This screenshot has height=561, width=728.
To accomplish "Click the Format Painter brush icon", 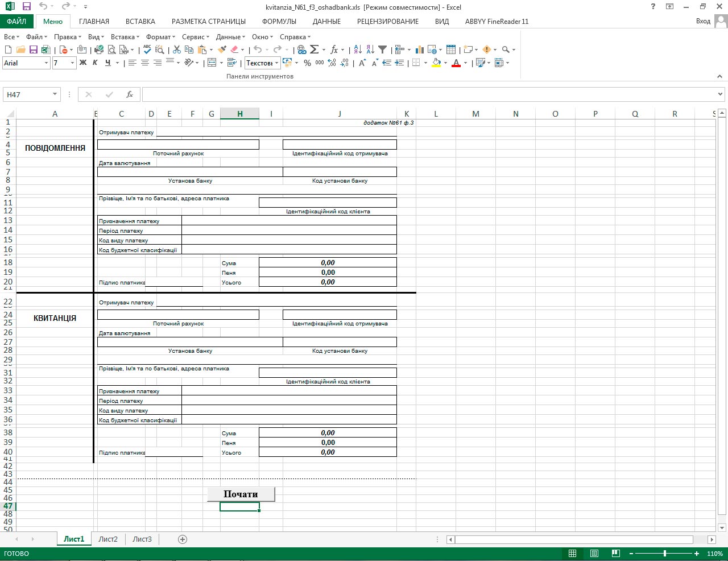I will [x=221, y=50].
